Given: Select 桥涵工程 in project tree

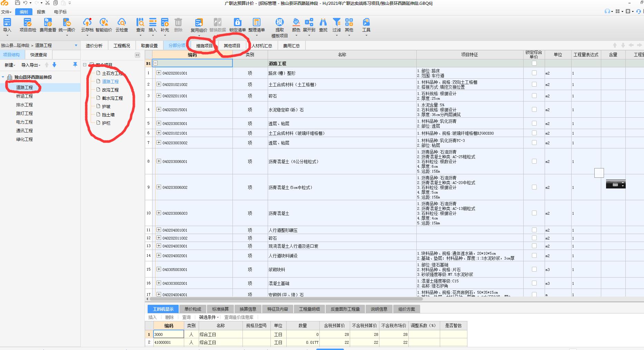Looking at the screenshot, I should pyautogui.click(x=24, y=96).
